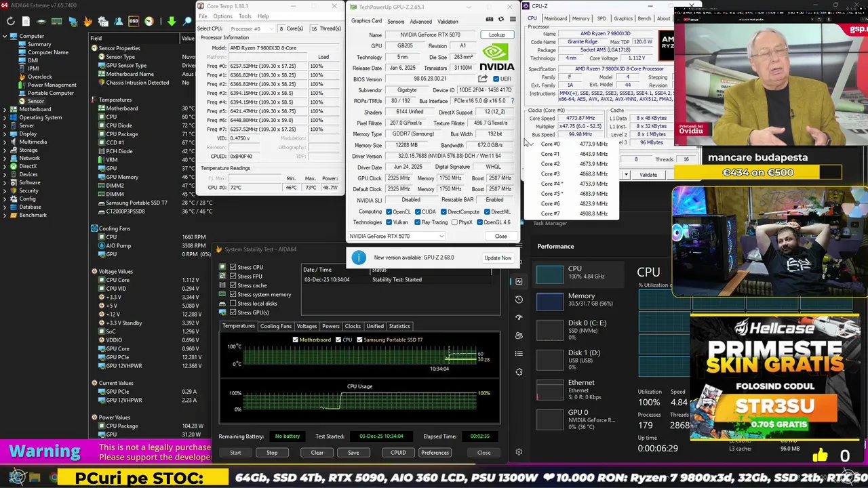Select the Memory performance graph thumbnail
The height and width of the screenshot is (488, 868).
coord(550,300)
